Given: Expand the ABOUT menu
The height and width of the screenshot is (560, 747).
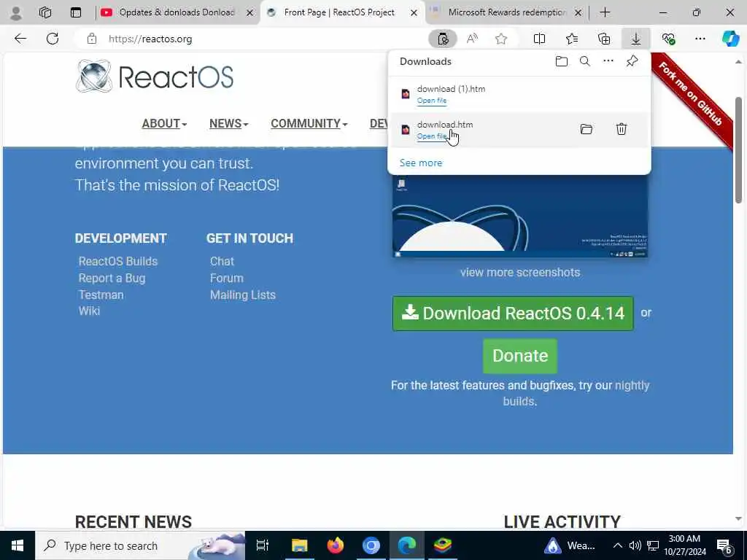Looking at the screenshot, I should coord(164,123).
